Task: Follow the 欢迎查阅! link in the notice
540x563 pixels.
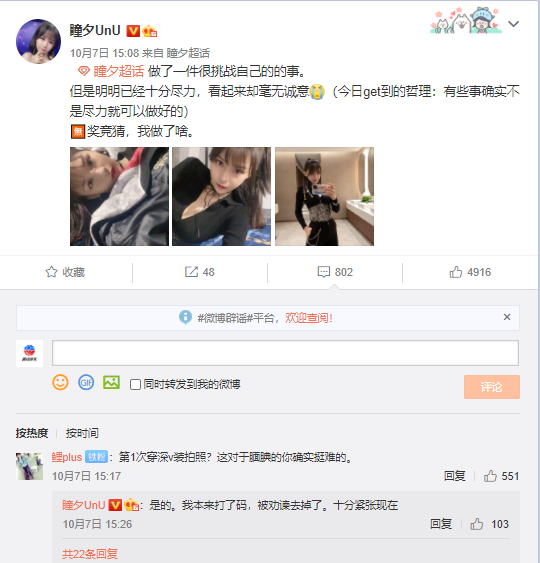Action: pyautogui.click(x=309, y=318)
